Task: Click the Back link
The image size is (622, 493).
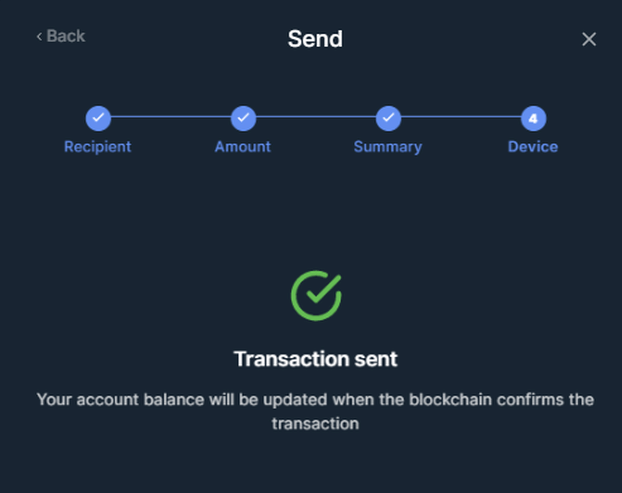Action: tap(61, 37)
